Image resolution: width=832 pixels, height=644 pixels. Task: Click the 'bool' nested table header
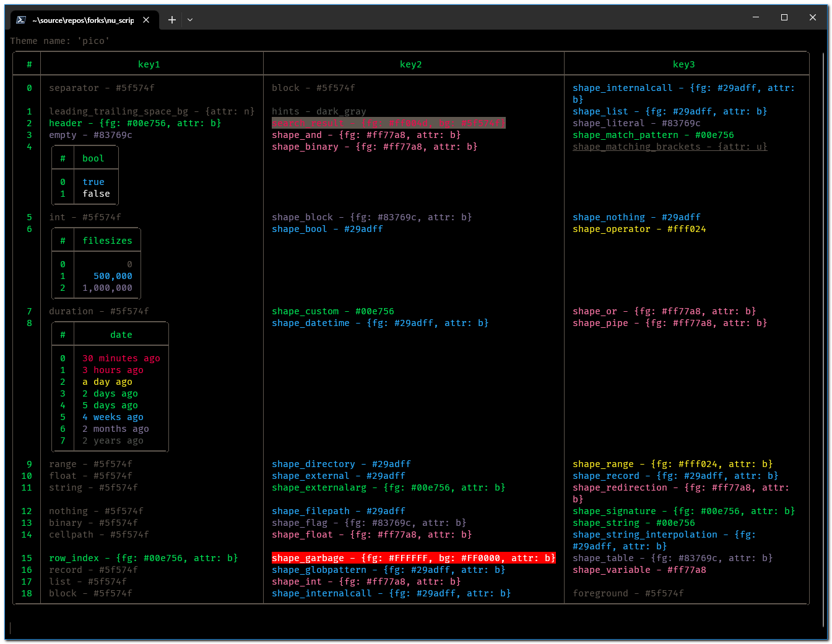tap(93, 158)
